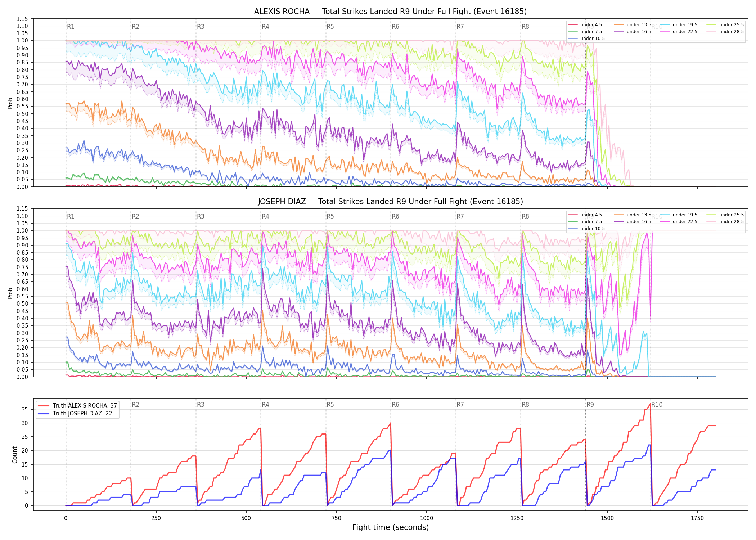Click x-axis tick label '1750'
Screen dimensions: 756x540
click(697, 518)
